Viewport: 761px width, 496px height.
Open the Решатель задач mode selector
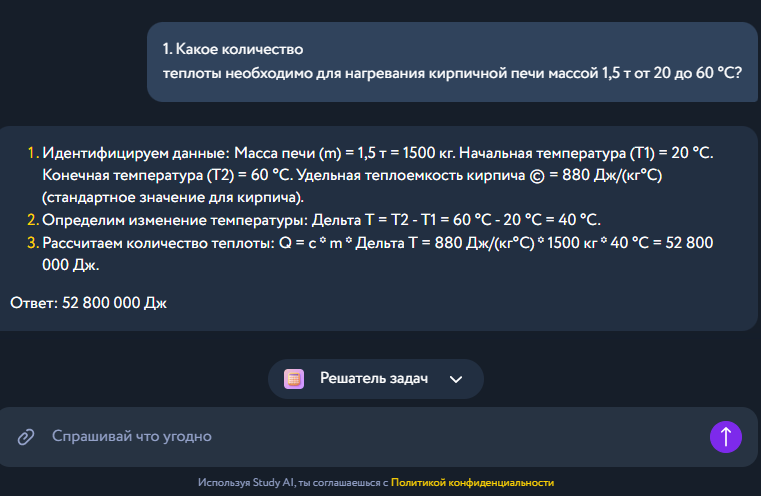pos(374,378)
